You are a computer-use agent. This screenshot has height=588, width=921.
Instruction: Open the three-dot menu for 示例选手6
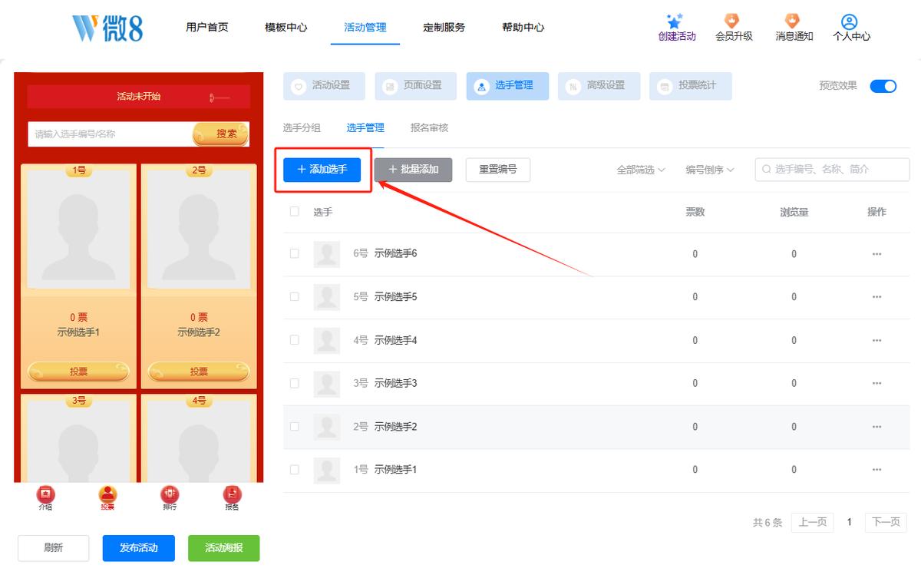876,254
